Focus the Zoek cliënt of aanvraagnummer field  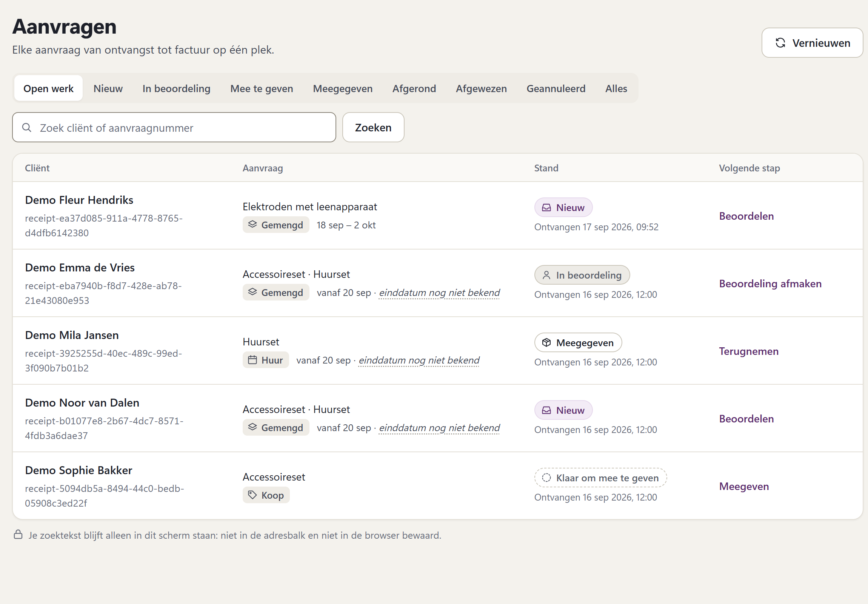point(174,128)
